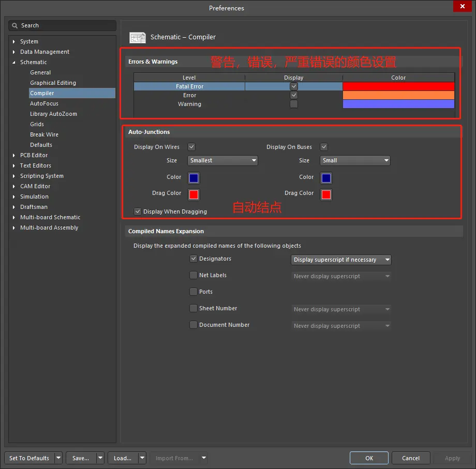Open the Load button dropdown arrow

tap(142, 458)
